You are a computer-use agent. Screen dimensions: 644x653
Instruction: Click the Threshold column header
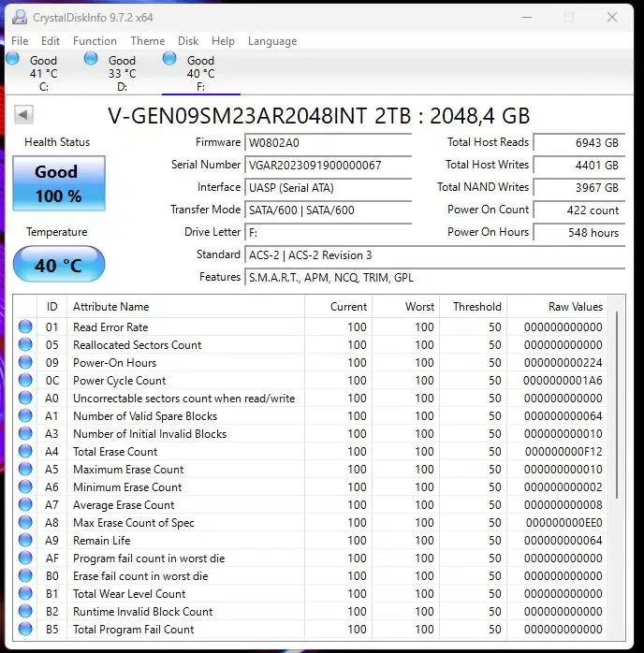click(474, 307)
